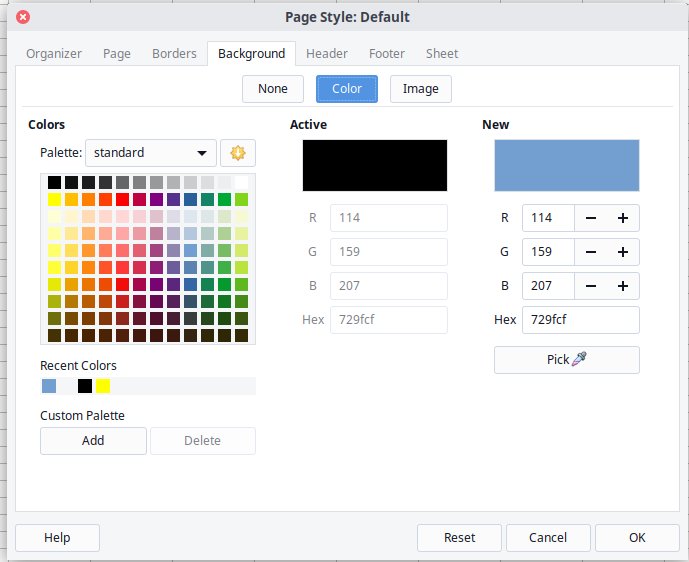The height and width of the screenshot is (562, 689).
Task: Switch to the Sheet tab
Action: click(442, 54)
